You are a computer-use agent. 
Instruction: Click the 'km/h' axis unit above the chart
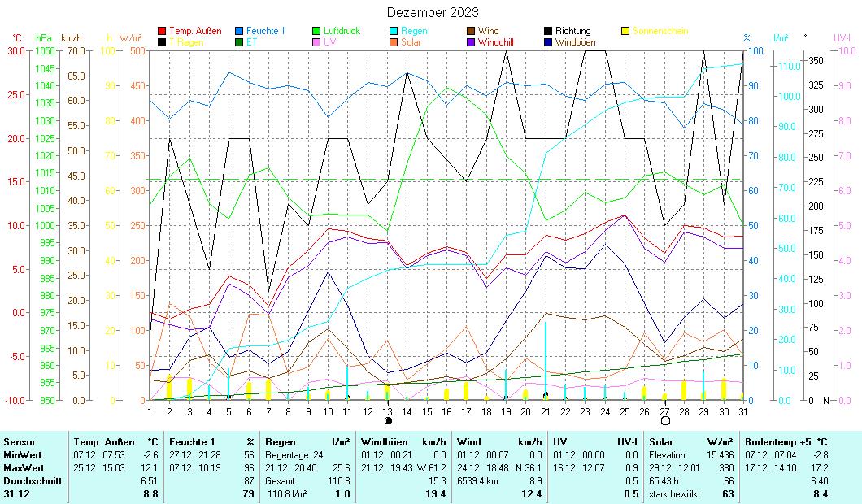[72, 38]
